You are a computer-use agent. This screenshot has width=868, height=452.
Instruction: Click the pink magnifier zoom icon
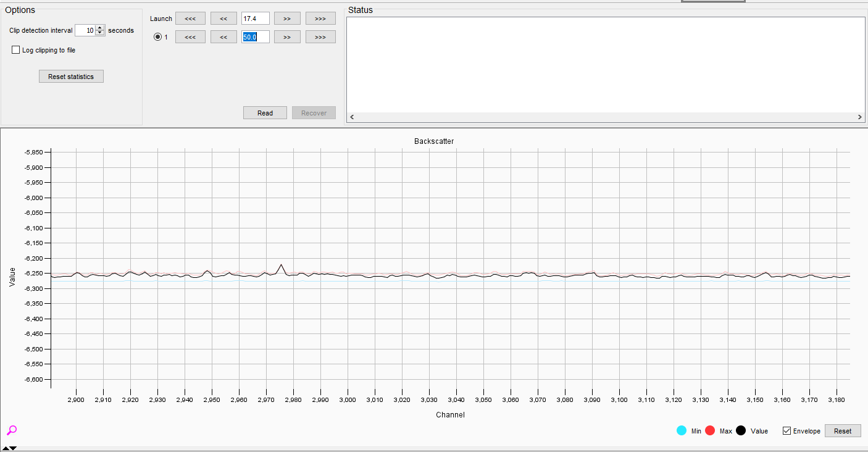pyautogui.click(x=12, y=430)
